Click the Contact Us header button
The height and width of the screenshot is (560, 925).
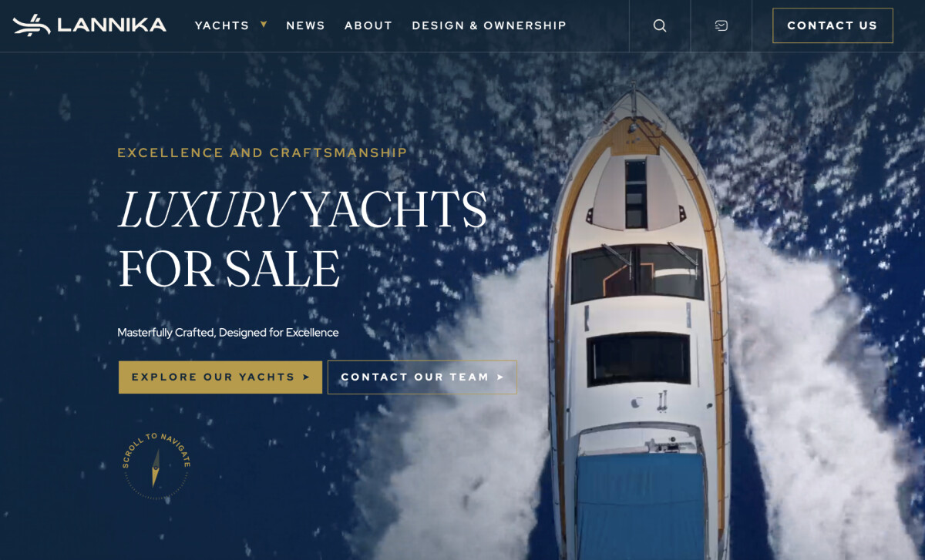coord(832,25)
